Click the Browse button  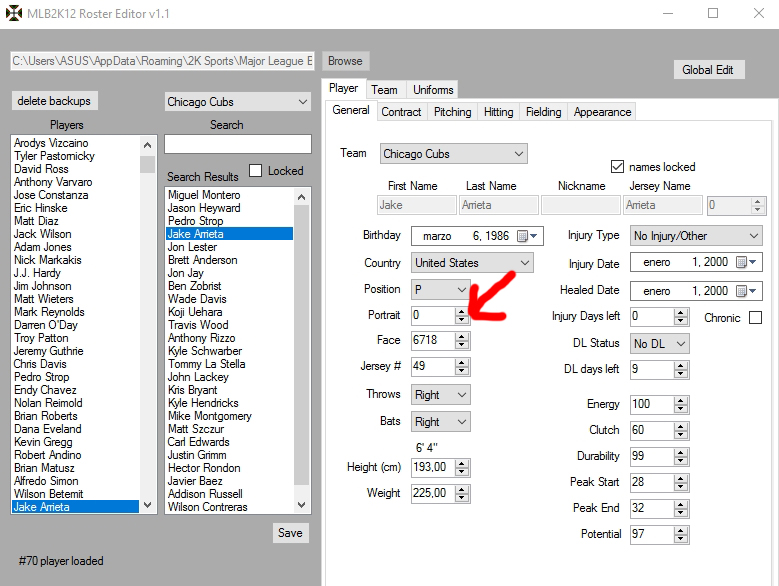pyautogui.click(x=345, y=61)
